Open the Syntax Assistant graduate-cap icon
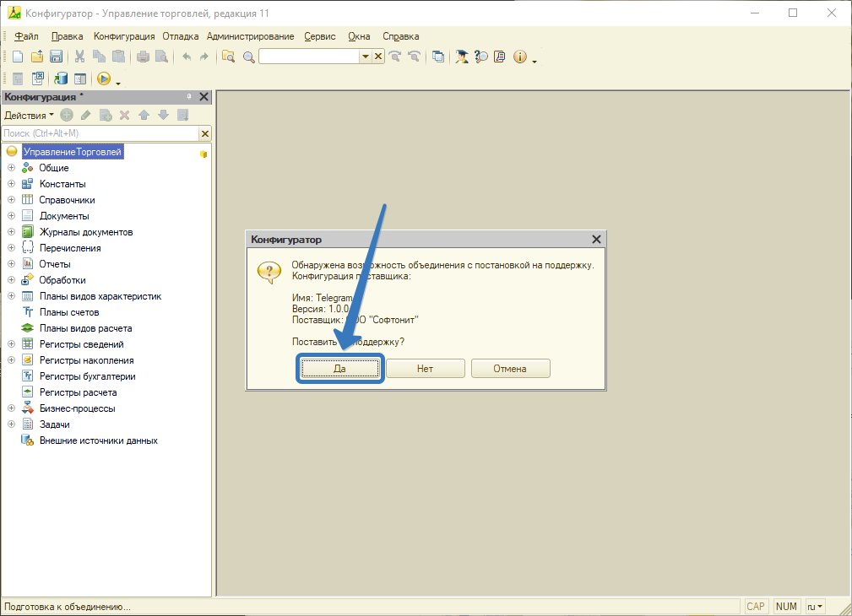Viewport: 852px width, 616px height. 462,57
